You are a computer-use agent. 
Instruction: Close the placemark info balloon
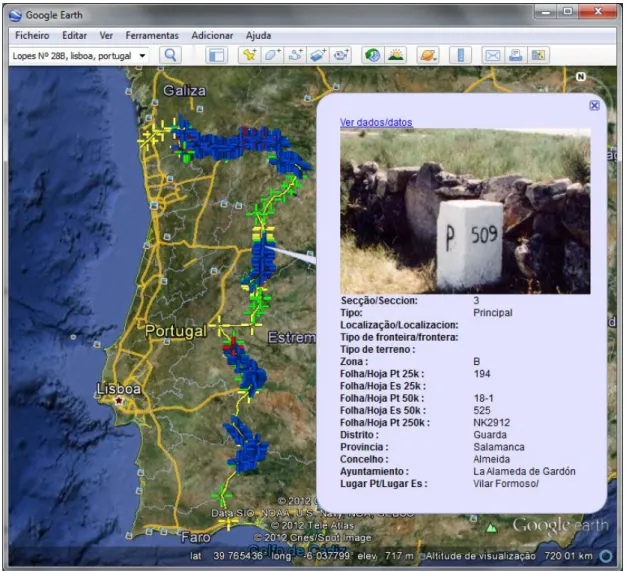[594, 105]
